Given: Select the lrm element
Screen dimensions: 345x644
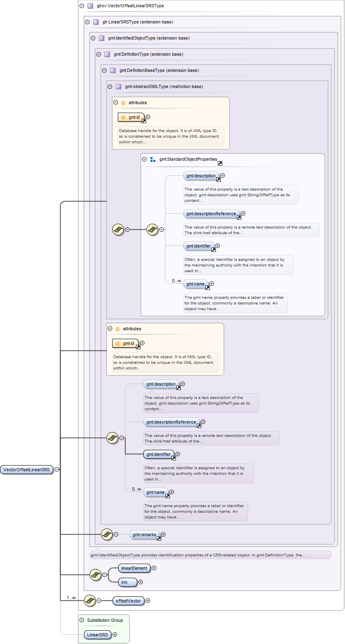Looking at the screenshot, I should pyautogui.click(x=127, y=582).
